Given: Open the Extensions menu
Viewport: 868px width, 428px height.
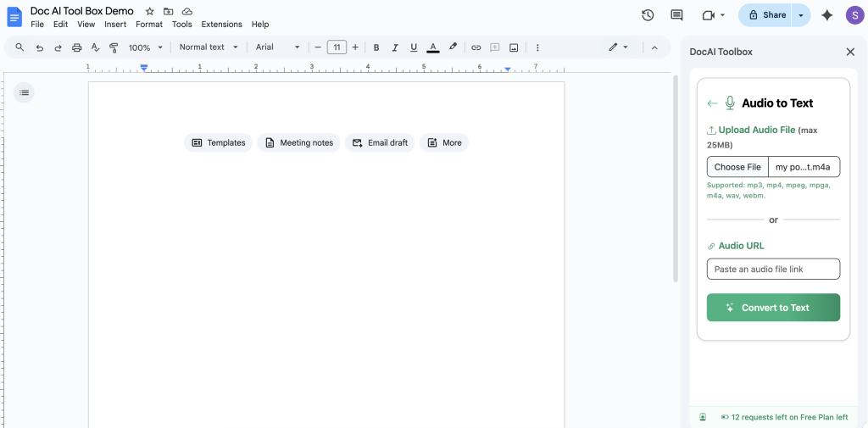Looking at the screenshot, I should point(221,25).
